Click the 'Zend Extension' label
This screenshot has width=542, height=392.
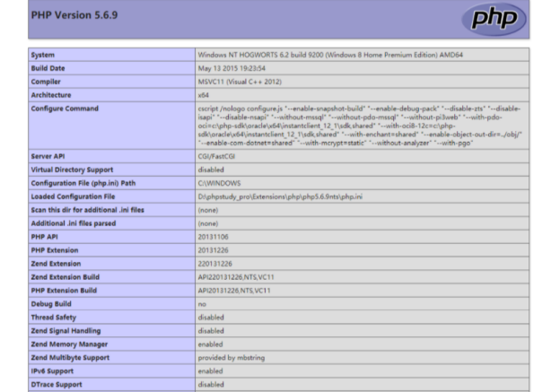[56, 264]
